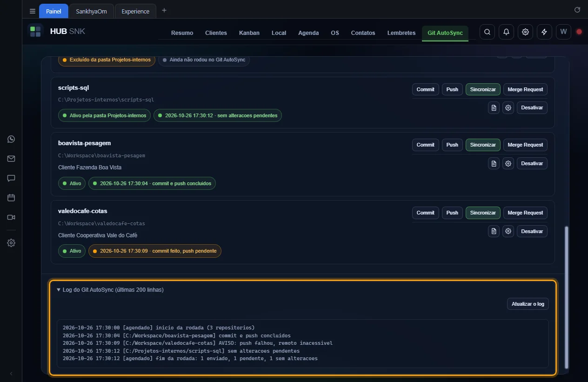Sincronizar the boavista-pesagem repository
The width and height of the screenshot is (588, 382).
point(483,145)
